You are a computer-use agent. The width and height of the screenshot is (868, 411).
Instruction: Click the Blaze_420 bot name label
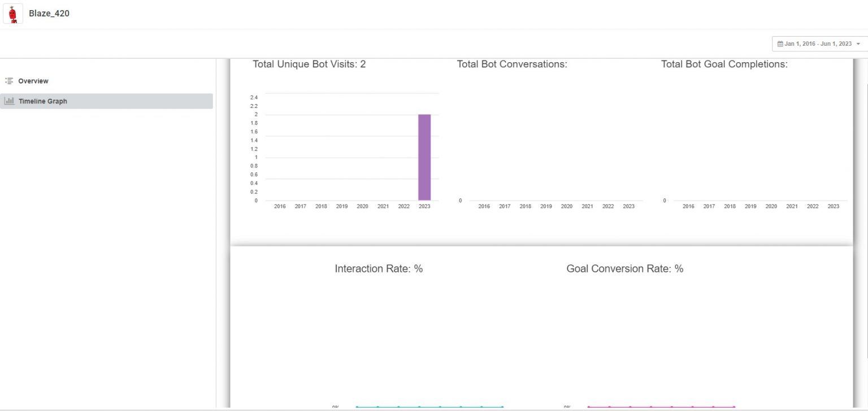click(49, 13)
